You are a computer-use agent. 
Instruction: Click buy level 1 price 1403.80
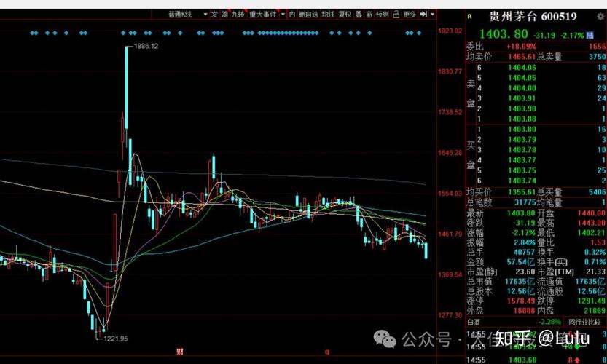point(522,129)
